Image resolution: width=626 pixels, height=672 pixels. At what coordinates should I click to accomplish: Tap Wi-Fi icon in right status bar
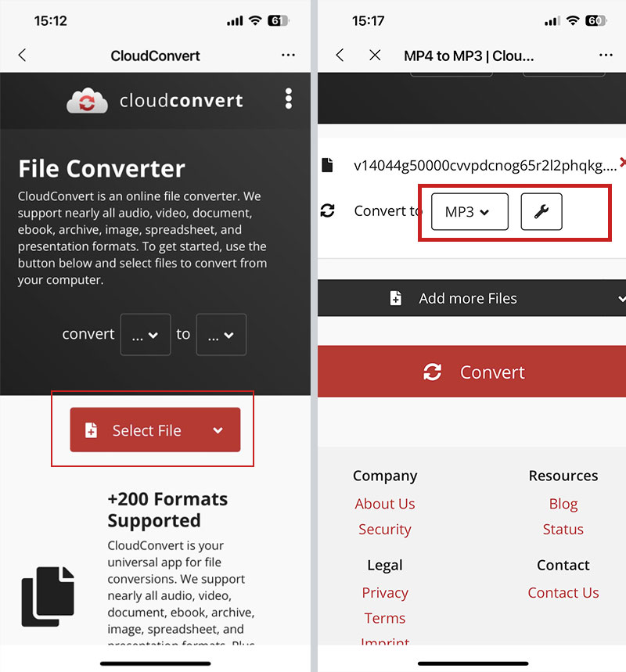pyautogui.click(x=573, y=20)
